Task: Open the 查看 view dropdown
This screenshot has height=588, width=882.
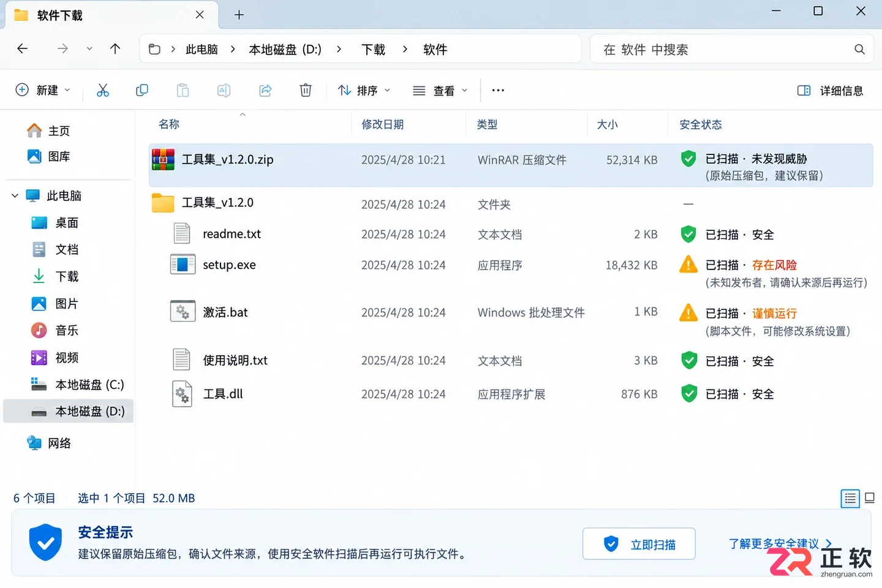Action: [x=440, y=91]
